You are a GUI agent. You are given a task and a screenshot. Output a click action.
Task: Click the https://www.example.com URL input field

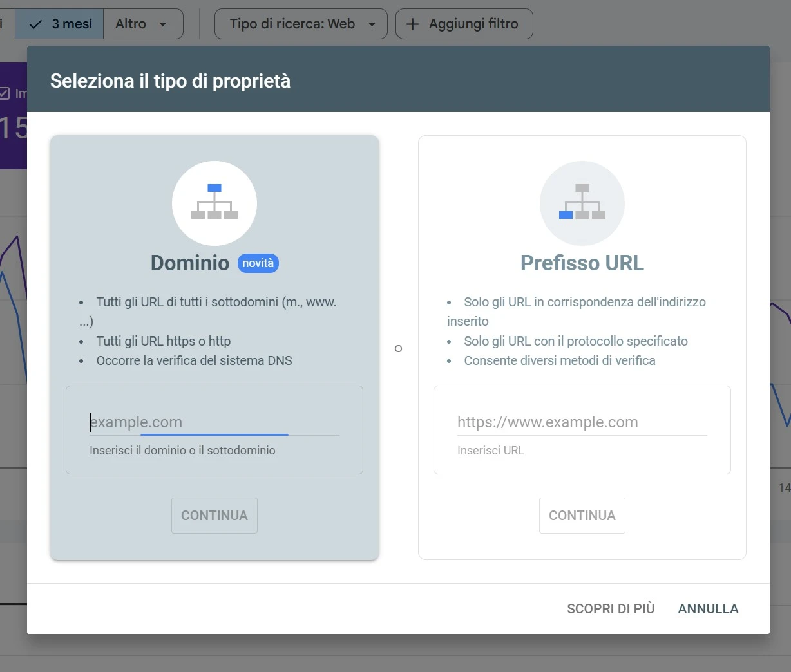(x=582, y=422)
